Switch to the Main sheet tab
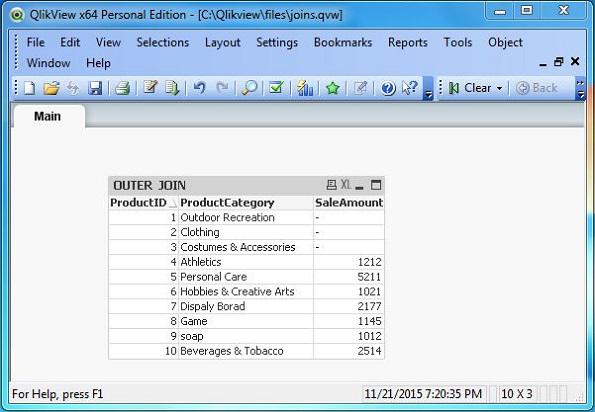The height and width of the screenshot is (412, 595). (x=47, y=116)
